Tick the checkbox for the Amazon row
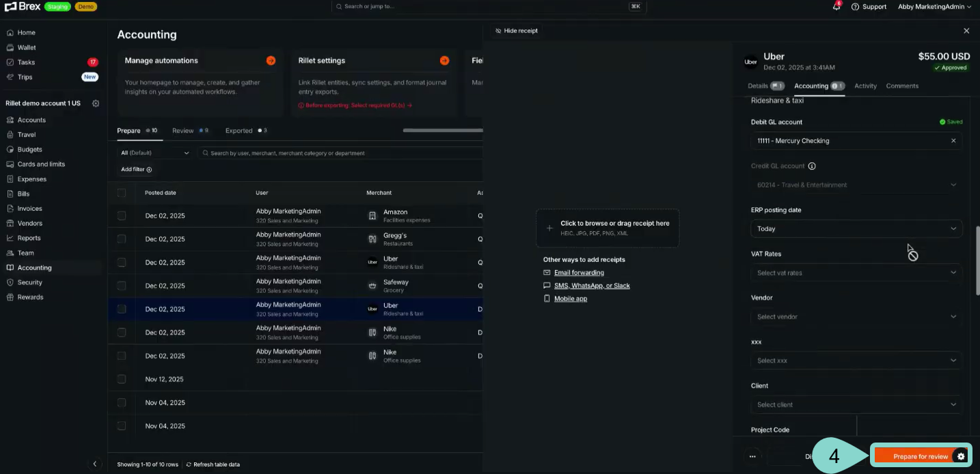This screenshot has height=474, width=980. click(x=122, y=215)
